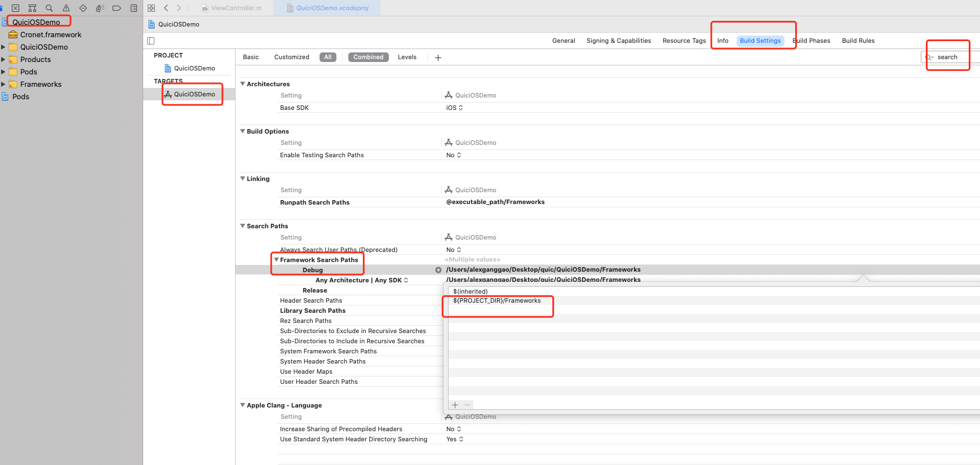Collapse Apple Clang - Language section
Screen dimensions: 980x465
tap(243, 405)
